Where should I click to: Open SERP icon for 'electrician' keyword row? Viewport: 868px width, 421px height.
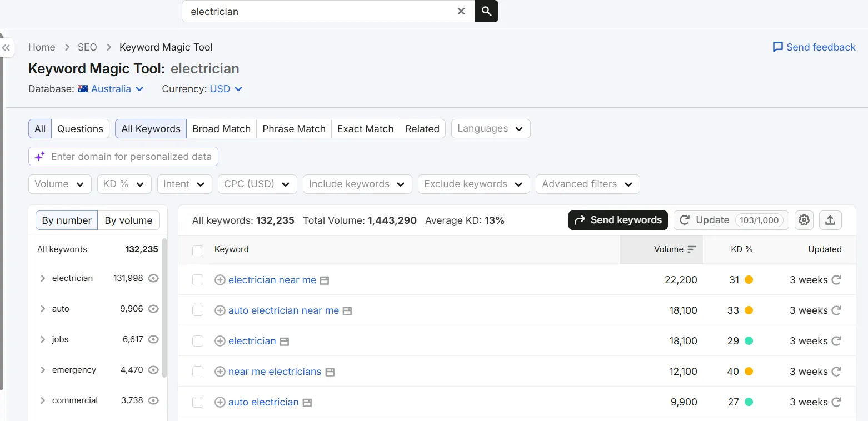pos(285,342)
